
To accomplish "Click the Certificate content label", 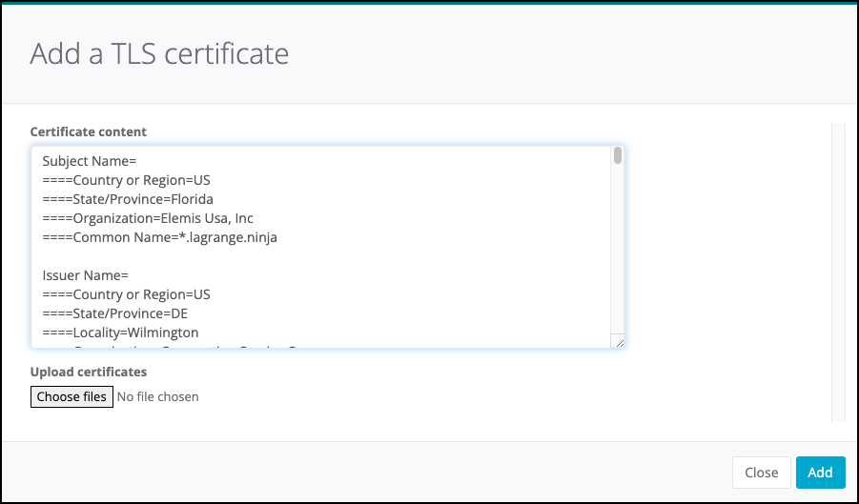I will pos(89,131).
